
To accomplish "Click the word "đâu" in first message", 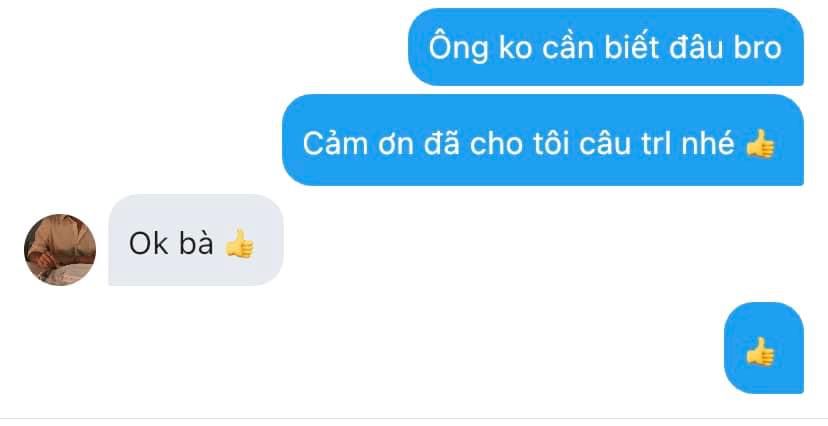I will pyautogui.click(x=697, y=48).
